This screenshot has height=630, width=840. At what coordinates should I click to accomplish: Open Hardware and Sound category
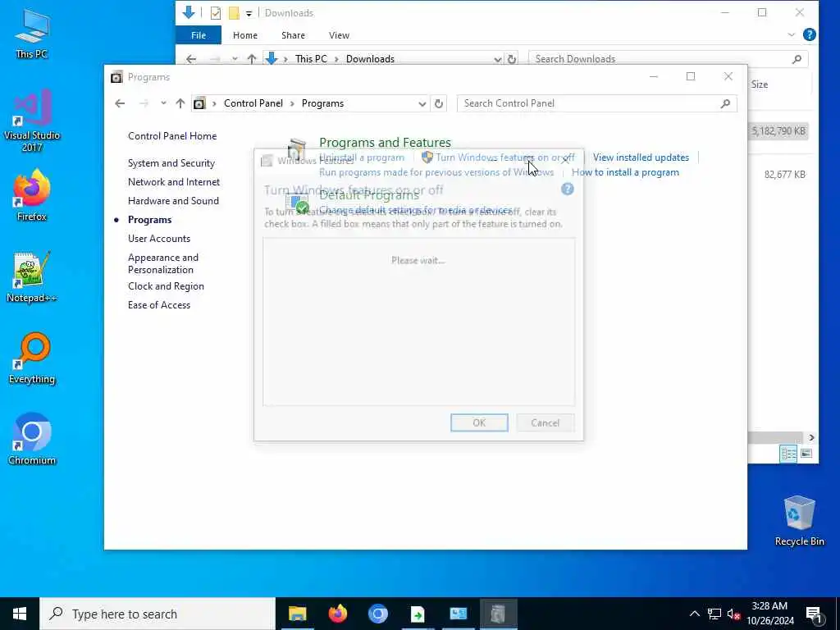[173, 201]
